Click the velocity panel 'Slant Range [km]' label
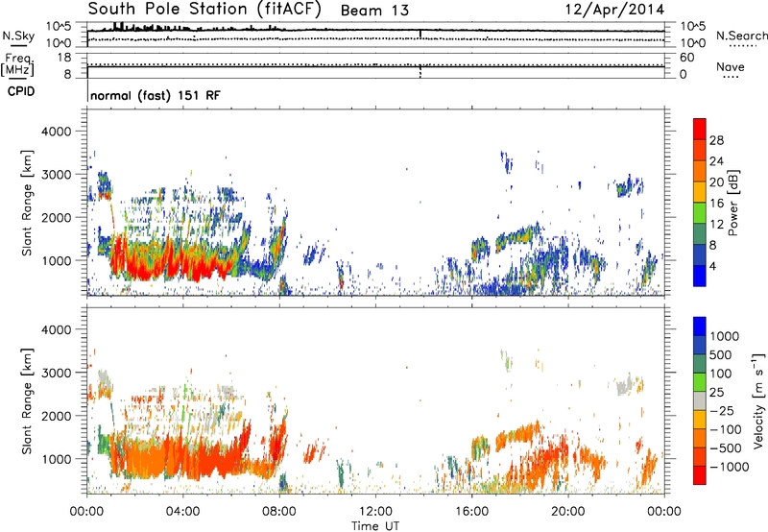 (x=27, y=400)
